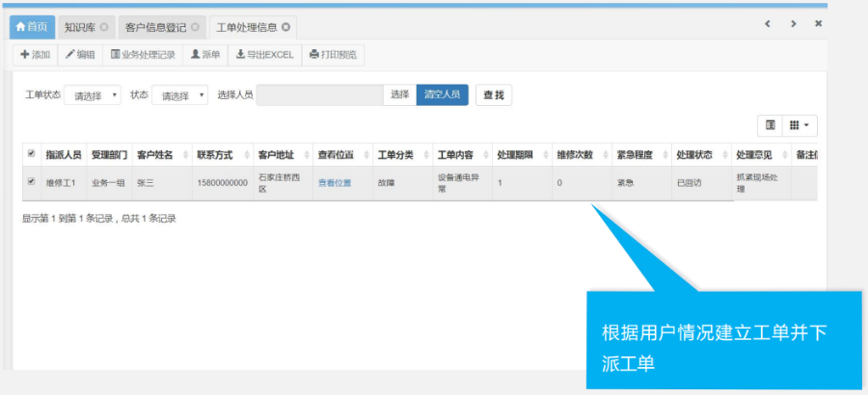
Task: Open 打印预览 print preview
Action: [x=333, y=55]
